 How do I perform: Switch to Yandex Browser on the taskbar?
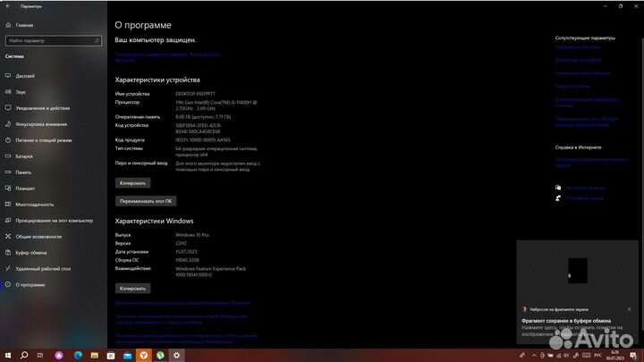click(x=144, y=356)
